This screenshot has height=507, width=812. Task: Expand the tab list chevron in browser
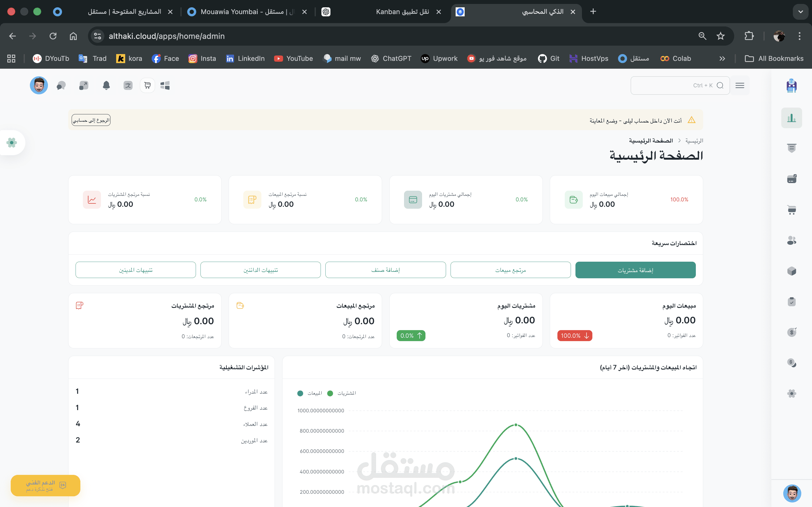tap(800, 12)
